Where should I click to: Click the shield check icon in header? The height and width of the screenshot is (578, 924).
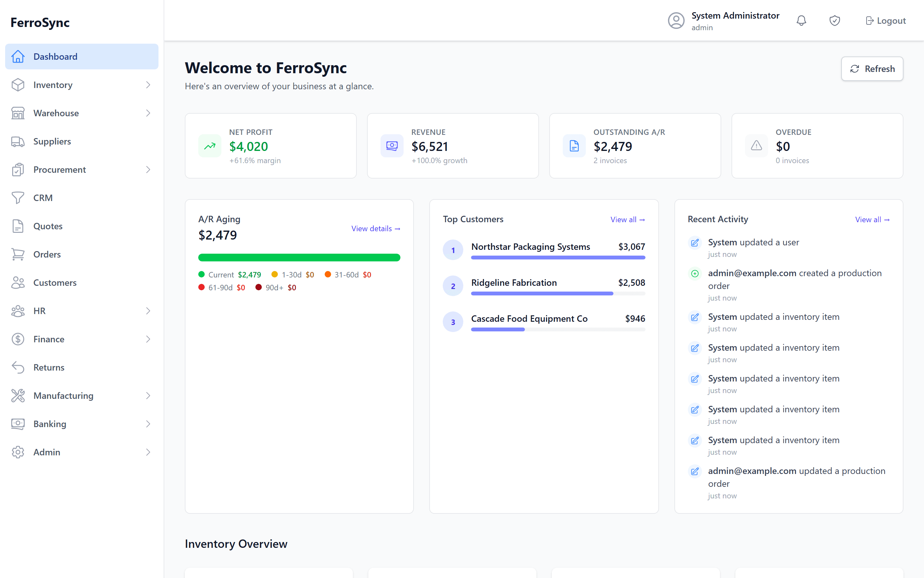coord(835,21)
